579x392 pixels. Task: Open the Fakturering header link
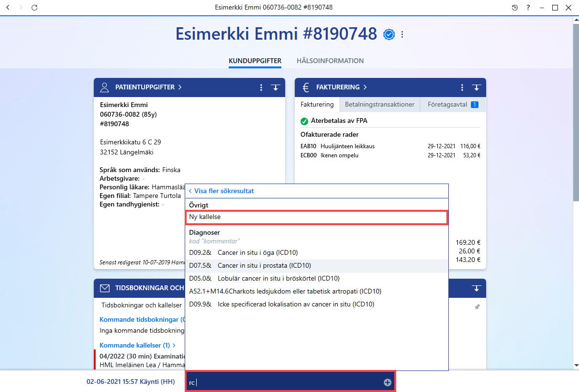click(341, 87)
